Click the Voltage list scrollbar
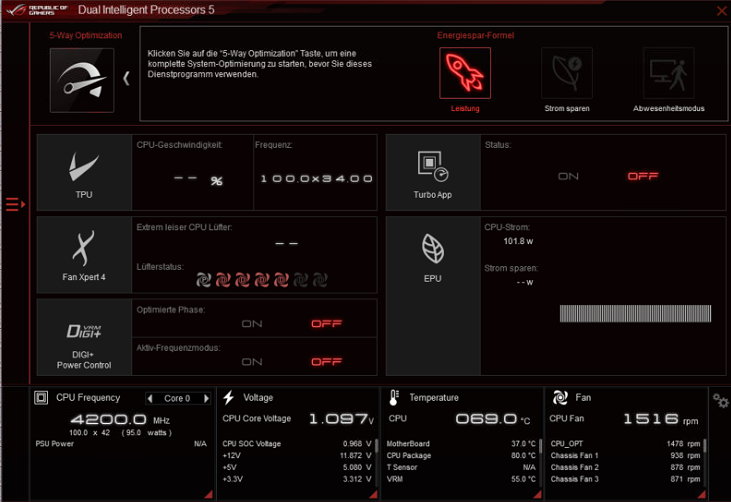Image resolution: width=731 pixels, height=502 pixels. coord(376,445)
